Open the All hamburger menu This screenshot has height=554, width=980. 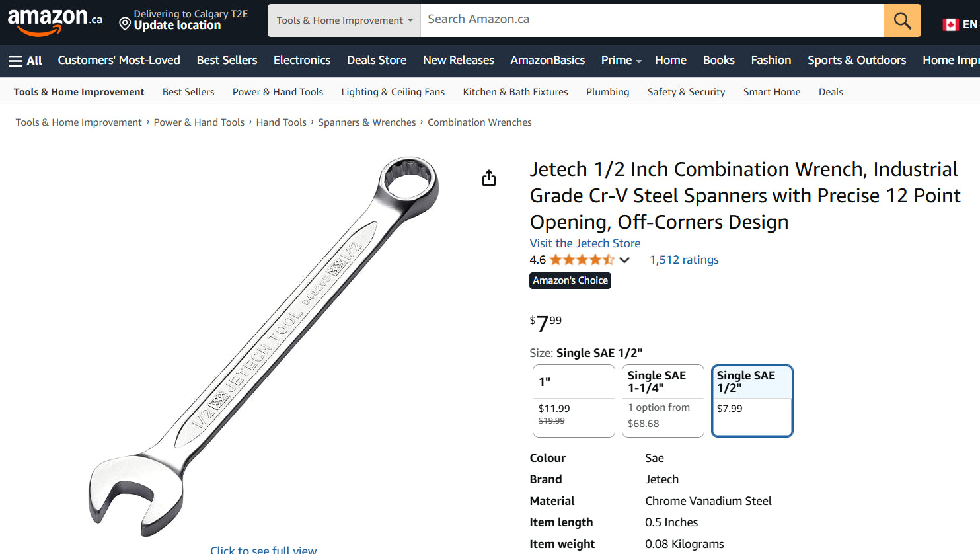click(25, 61)
